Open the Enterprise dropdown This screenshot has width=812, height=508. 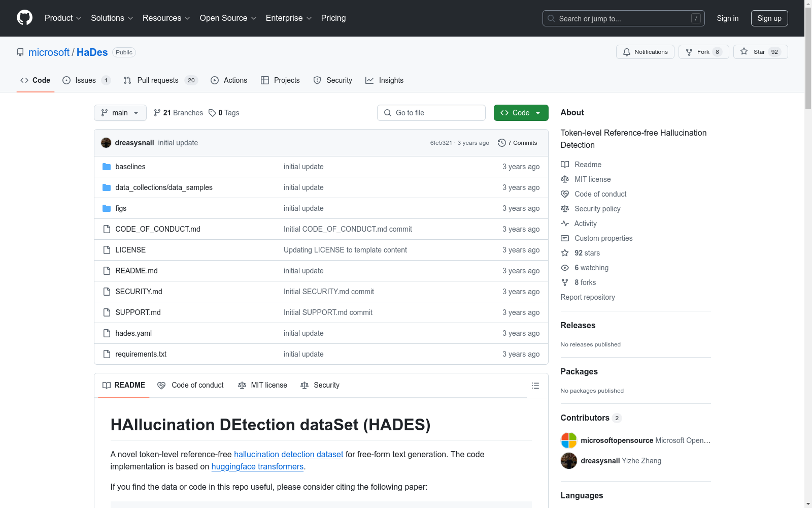tap(289, 18)
